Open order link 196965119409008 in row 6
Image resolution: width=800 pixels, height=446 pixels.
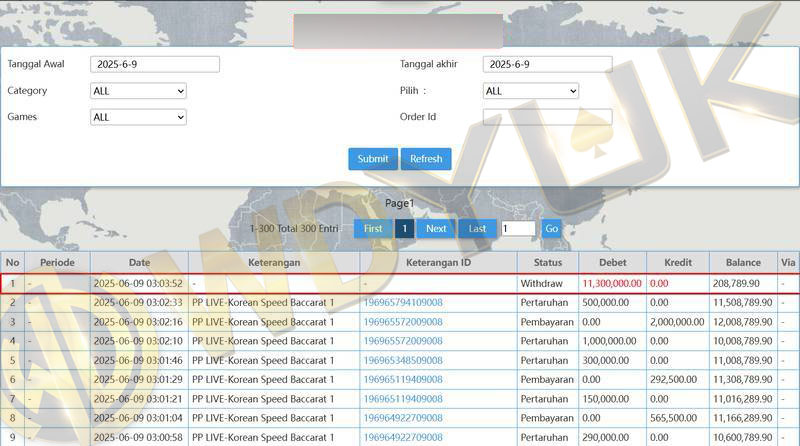click(x=403, y=380)
